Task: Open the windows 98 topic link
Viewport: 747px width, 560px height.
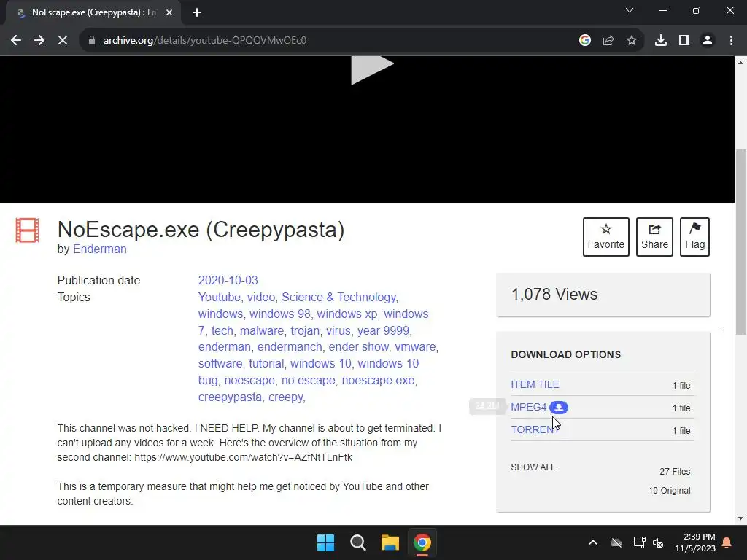Action: (279, 314)
